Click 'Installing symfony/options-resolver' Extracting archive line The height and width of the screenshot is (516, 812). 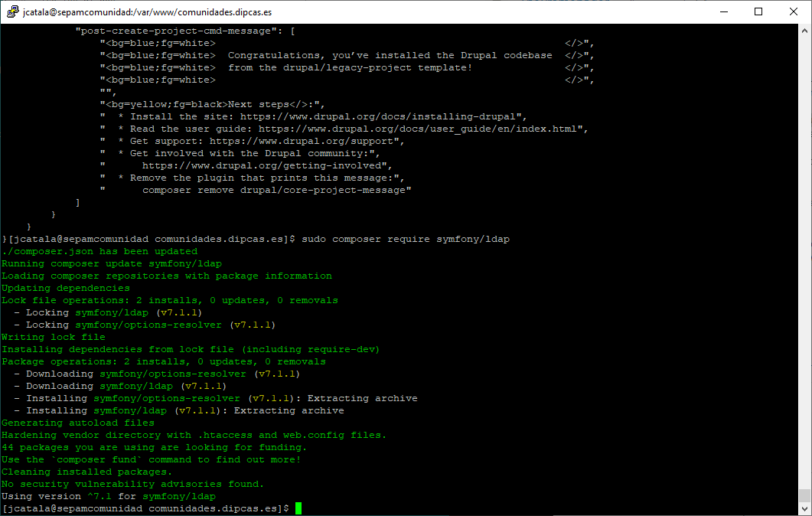pyautogui.click(x=216, y=398)
